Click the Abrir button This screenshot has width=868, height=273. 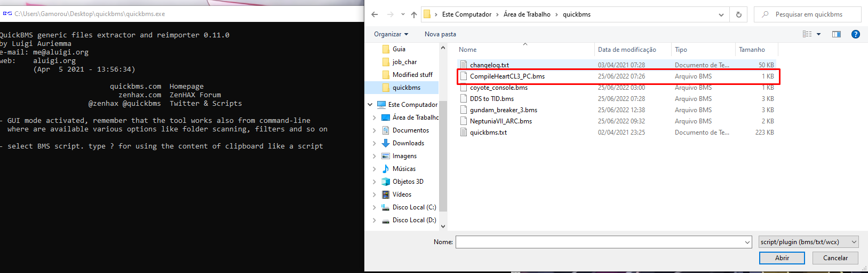pos(782,258)
